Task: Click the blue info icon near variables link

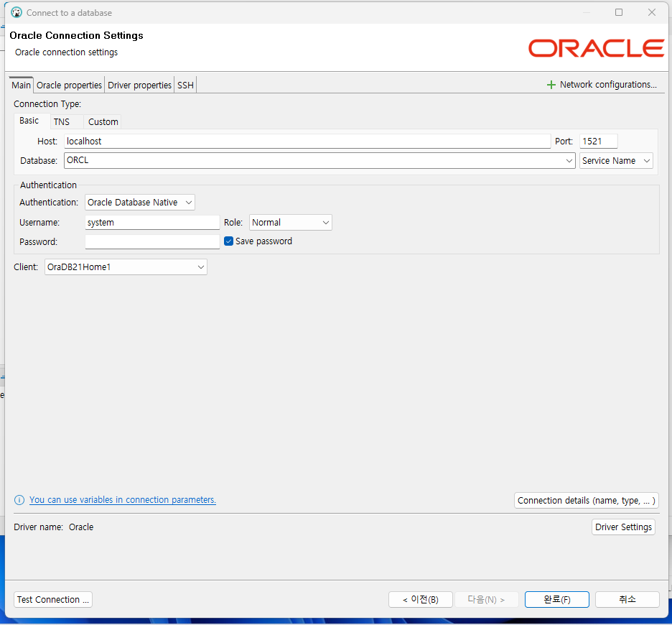Action: pyautogui.click(x=19, y=500)
